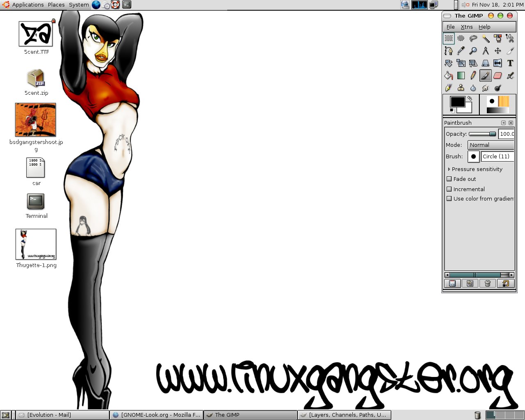The height and width of the screenshot is (420, 525).
Task: Click the Delete saved options trash button
Action: 488,283
